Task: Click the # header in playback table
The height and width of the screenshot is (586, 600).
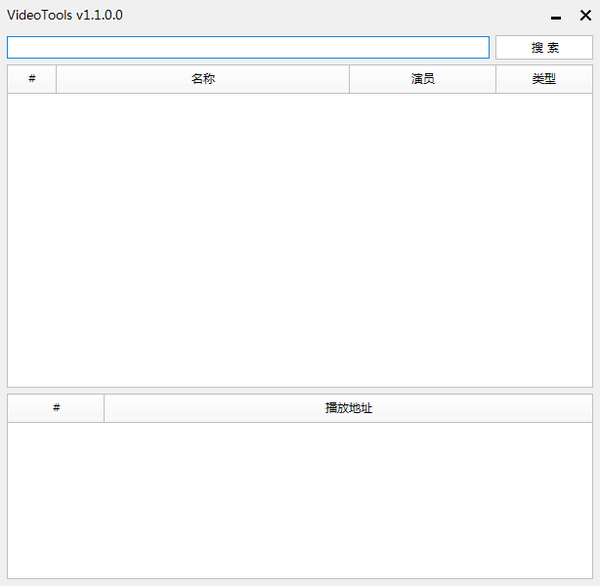Action: click(56, 408)
